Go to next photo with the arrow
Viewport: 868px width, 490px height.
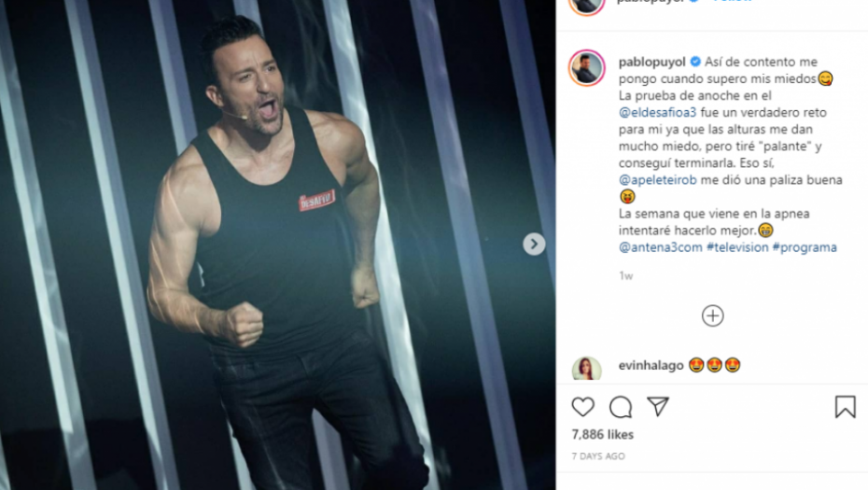[x=534, y=244]
